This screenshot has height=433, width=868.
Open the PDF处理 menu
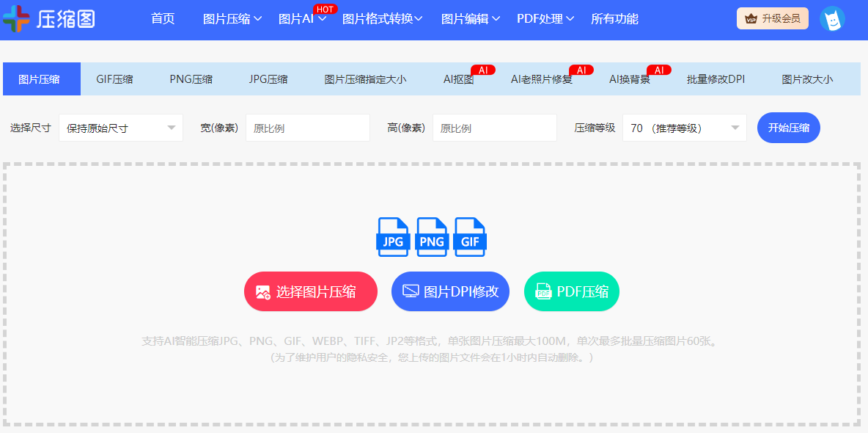540,20
